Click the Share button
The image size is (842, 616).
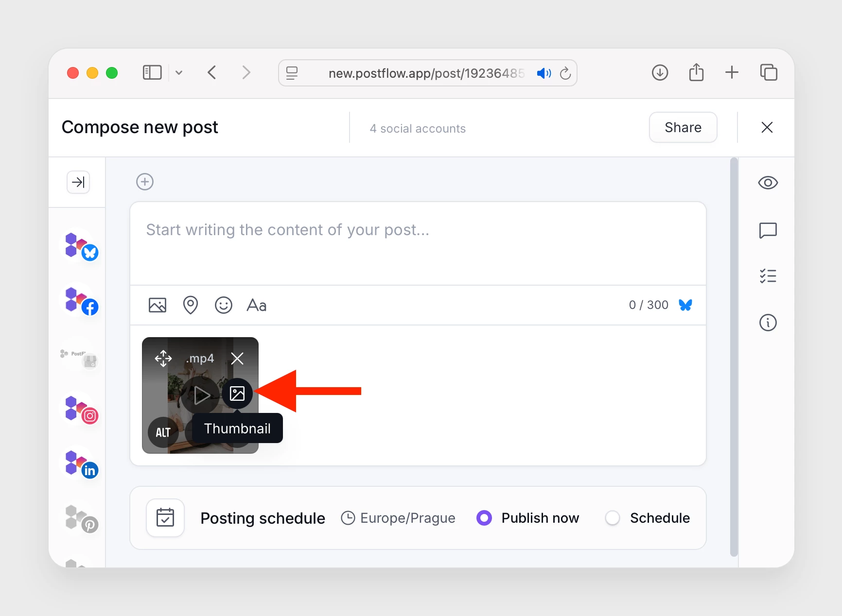point(683,127)
